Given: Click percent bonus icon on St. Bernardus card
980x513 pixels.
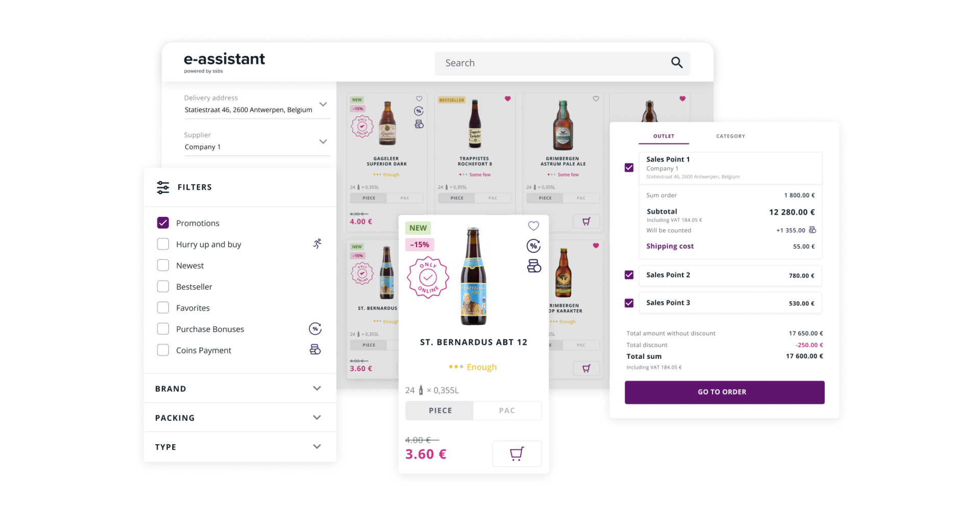Looking at the screenshot, I should click(533, 246).
